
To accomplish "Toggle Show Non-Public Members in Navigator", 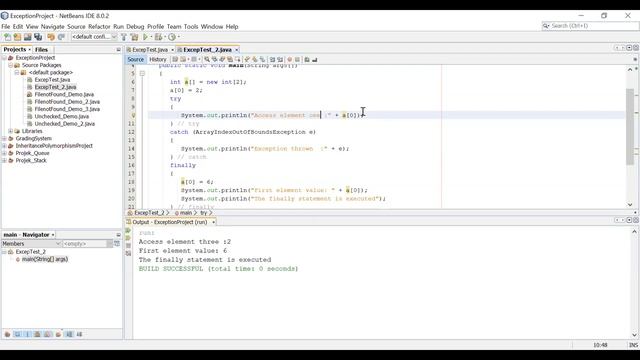I will [x=38, y=334].
